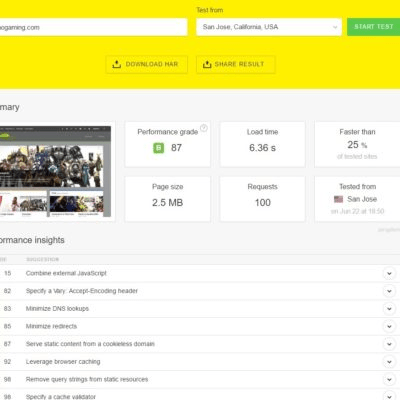Click the green B grade badge
This screenshot has height=400, width=400.
tap(159, 148)
